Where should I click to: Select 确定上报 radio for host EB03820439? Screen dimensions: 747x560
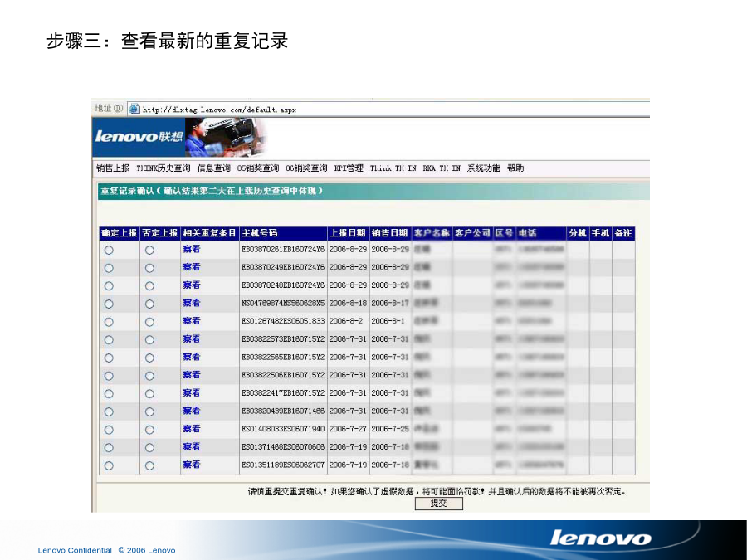pyautogui.click(x=109, y=411)
